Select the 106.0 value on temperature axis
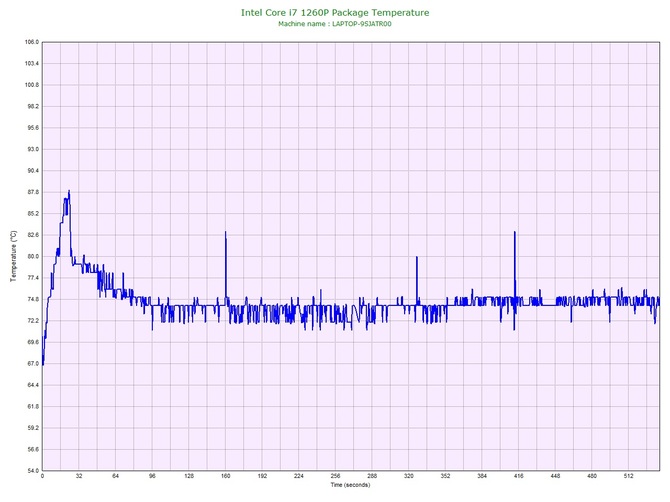Screen dimensions: 670x502 coord(32,42)
